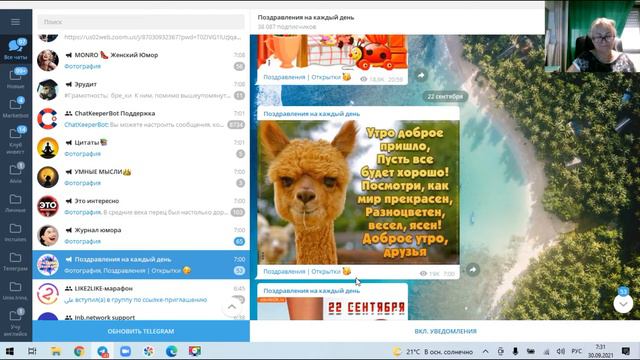Click the volume speaker tray icon
640x360 pixels.
(561, 351)
